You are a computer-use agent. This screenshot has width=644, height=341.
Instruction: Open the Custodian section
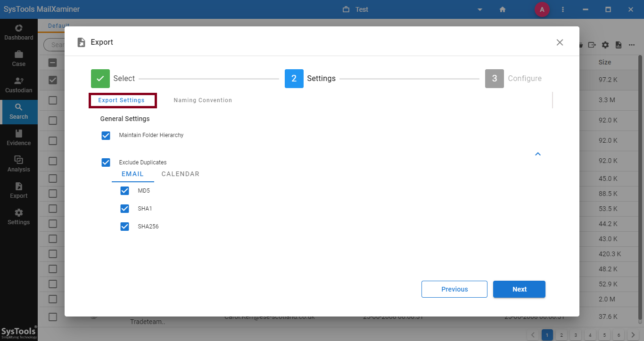19,85
